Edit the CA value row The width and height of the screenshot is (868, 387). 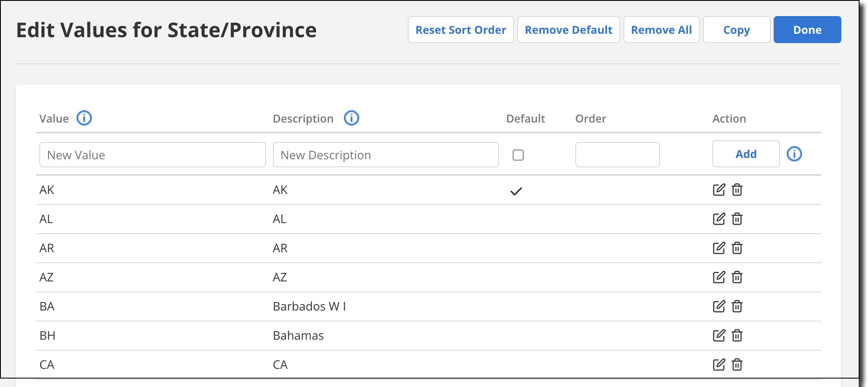(x=719, y=365)
